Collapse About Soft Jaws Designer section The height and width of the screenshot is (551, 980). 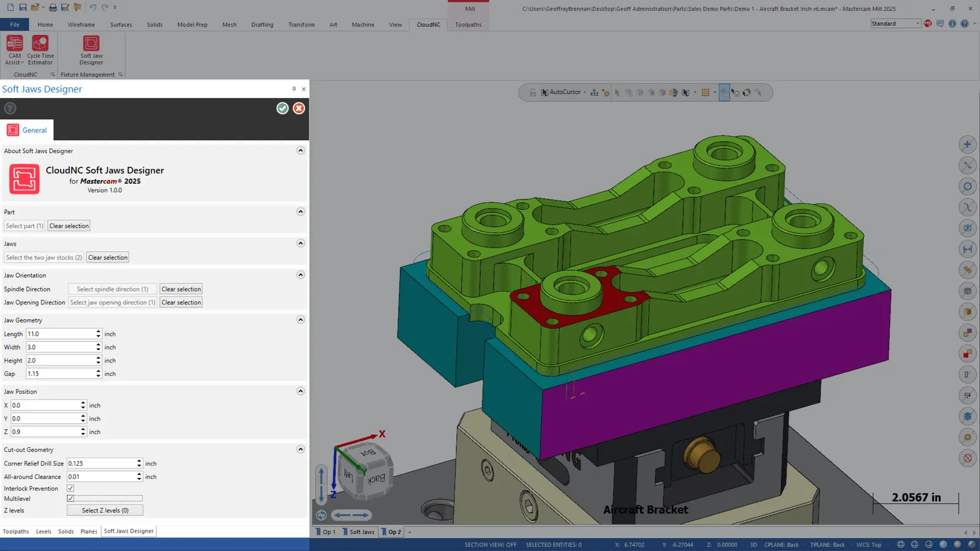301,151
